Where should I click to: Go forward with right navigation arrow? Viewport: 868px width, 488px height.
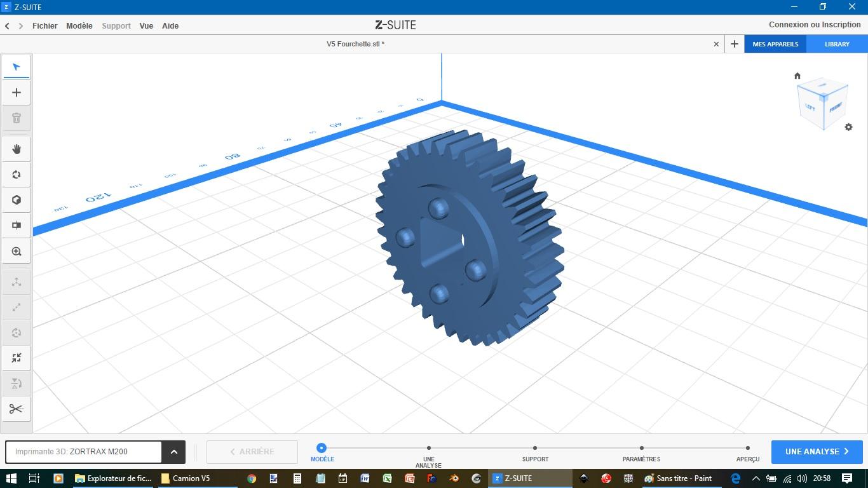tap(21, 26)
